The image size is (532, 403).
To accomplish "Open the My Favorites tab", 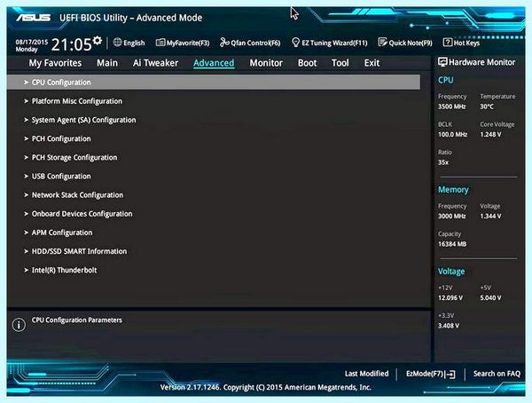I will point(55,63).
